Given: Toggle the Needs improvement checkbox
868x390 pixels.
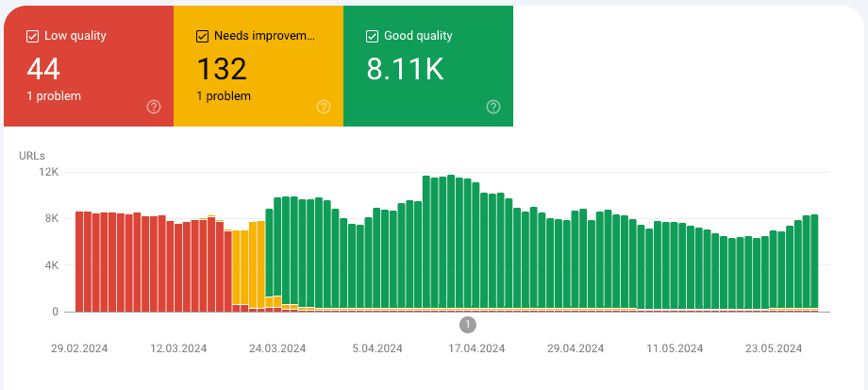Looking at the screenshot, I should (202, 36).
